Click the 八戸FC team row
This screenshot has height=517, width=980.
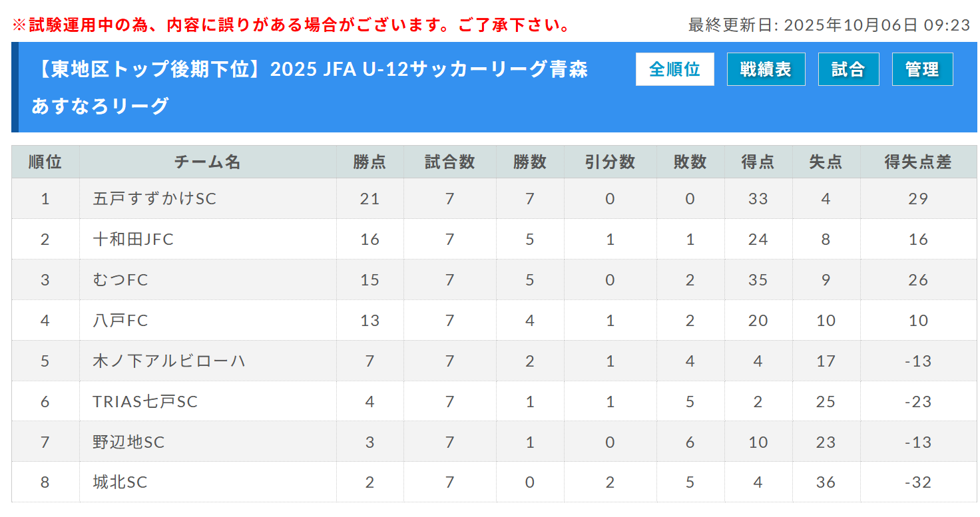pyautogui.click(x=121, y=320)
